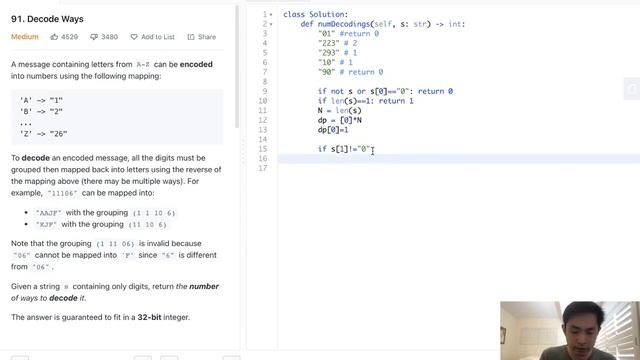This screenshot has width=640, height=360.
Task: Collapse the class Solution fold arrow
Action: click(271, 15)
